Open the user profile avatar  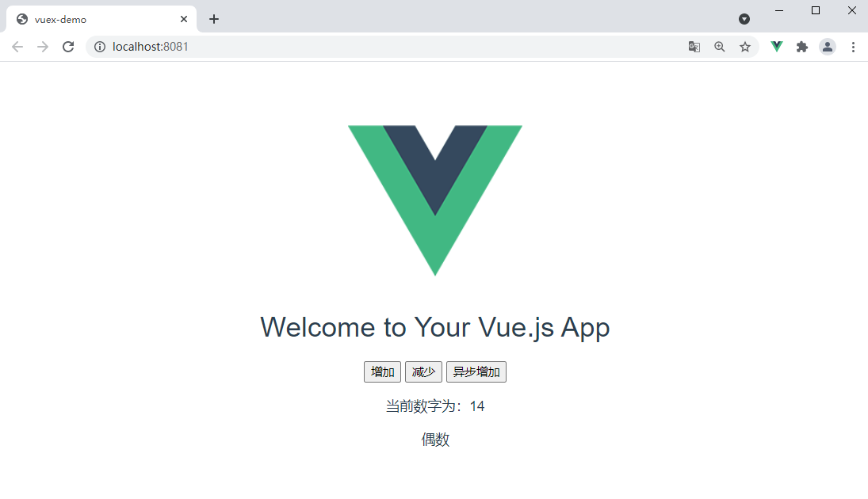pyautogui.click(x=828, y=47)
